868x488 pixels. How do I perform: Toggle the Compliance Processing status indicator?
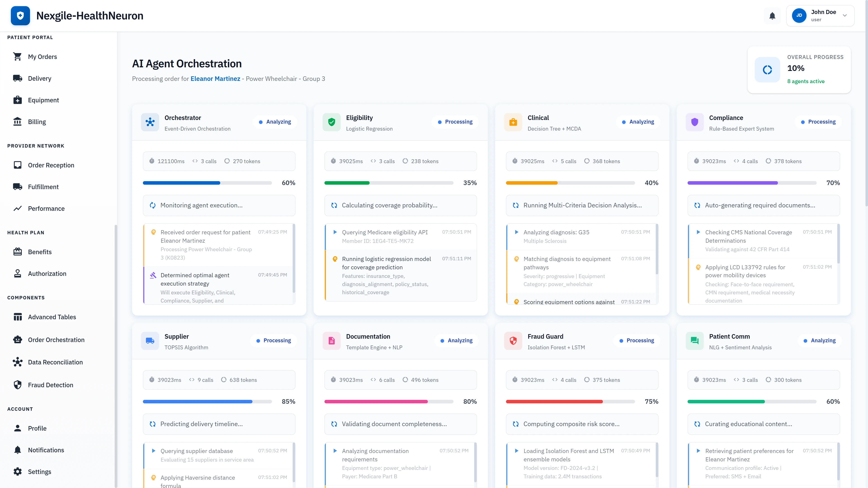(819, 122)
